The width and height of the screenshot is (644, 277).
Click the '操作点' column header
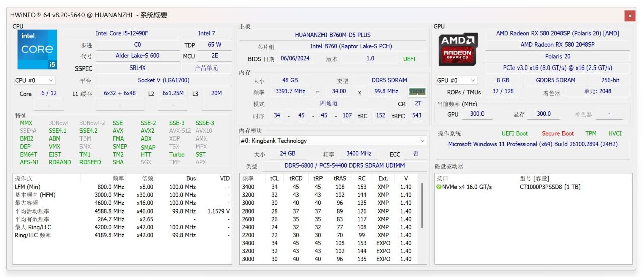pos(47,178)
